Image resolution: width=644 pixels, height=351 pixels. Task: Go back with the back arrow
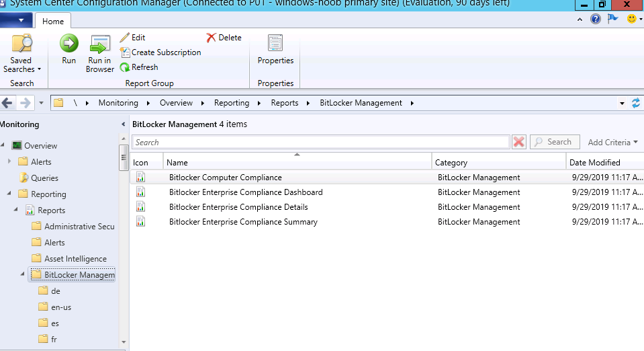7,103
